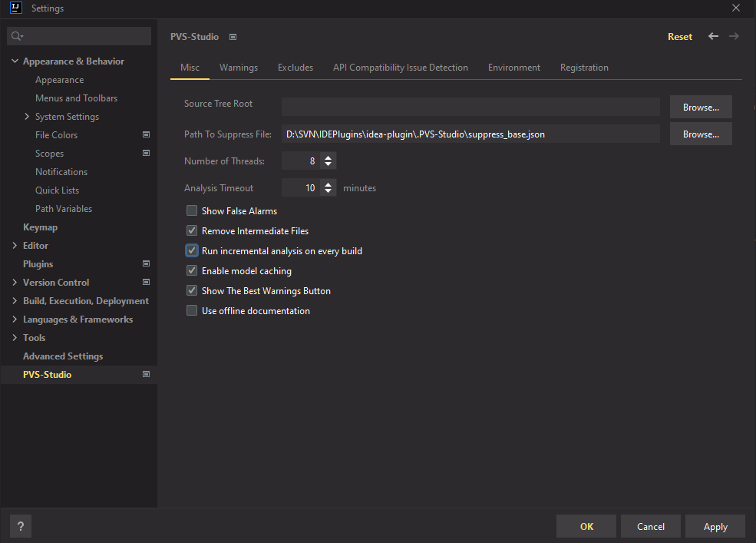Enable the Show False Alarms checkbox
The width and height of the screenshot is (756, 543).
tap(192, 211)
